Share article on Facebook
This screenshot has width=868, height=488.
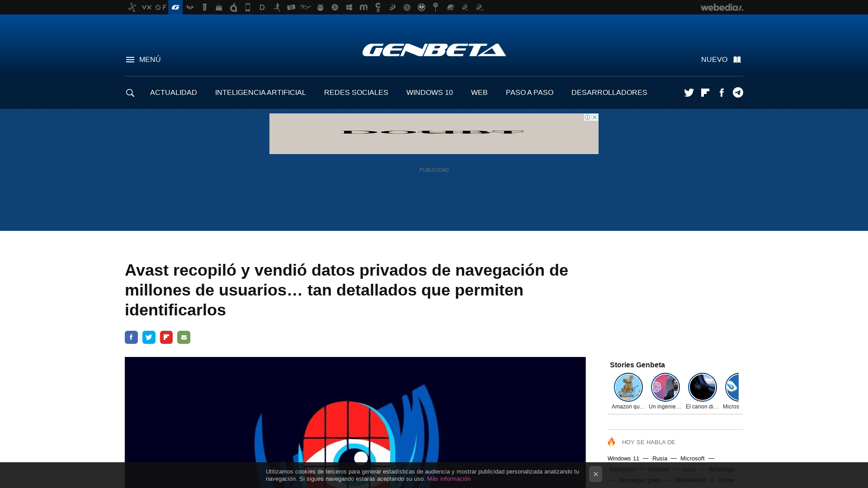tap(131, 338)
